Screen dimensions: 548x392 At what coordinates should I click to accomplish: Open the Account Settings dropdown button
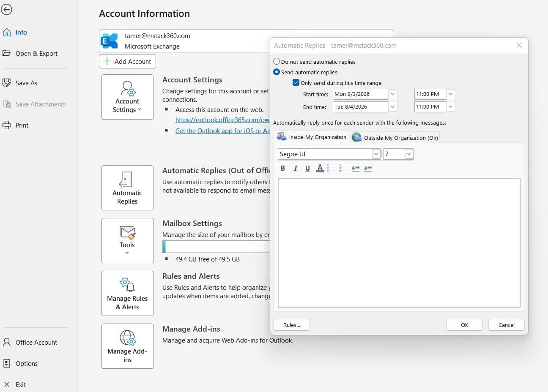(127, 97)
